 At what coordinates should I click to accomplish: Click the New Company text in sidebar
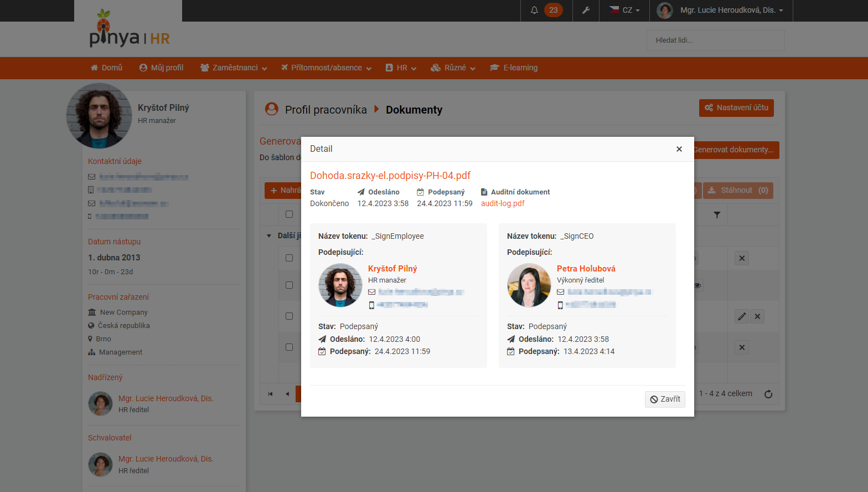124,312
